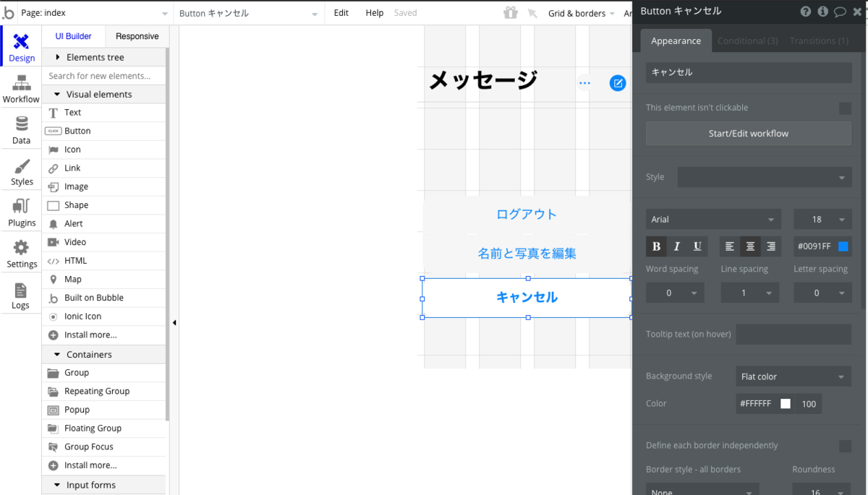Open the font size 18 dropdown

click(822, 220)
